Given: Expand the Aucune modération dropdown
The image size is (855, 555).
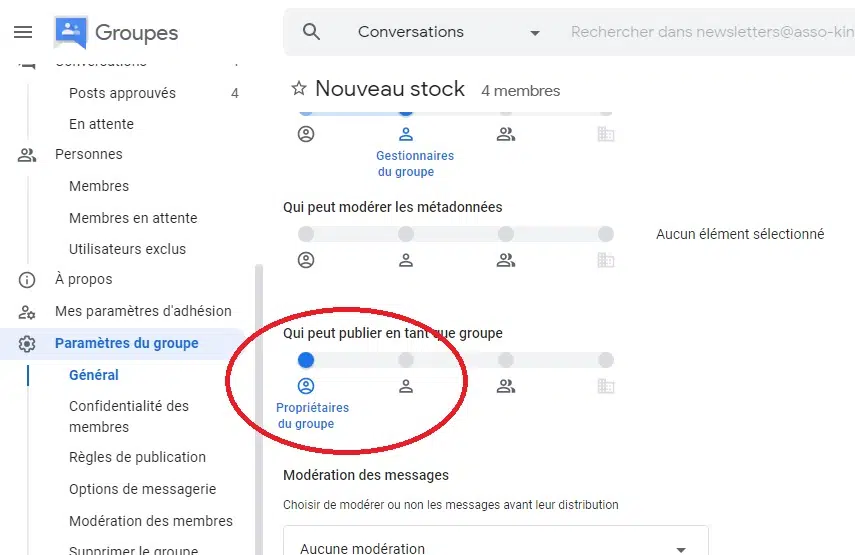Looking at the screenshot, I should pyautogui.click(x=496, y=545).
